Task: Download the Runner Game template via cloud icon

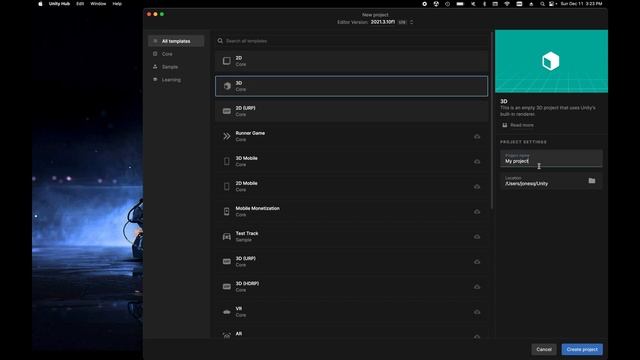Action: tap(477, 136)
